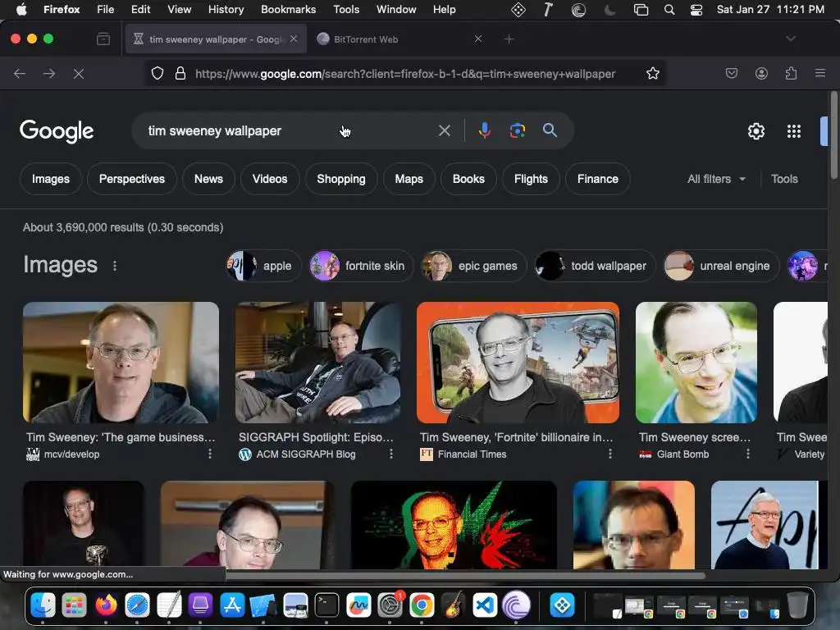The width and height of the screenshot is (840, 630).
Task: Open the list all tabs chevron
Action: [x=790, y=39]
